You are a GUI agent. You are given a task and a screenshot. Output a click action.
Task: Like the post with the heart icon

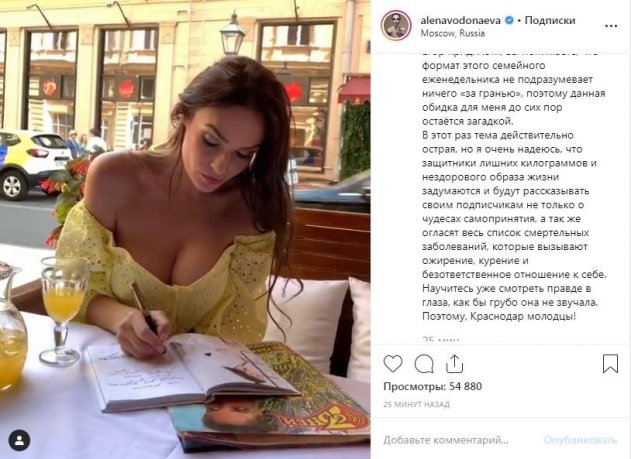[x=393, y=364]
